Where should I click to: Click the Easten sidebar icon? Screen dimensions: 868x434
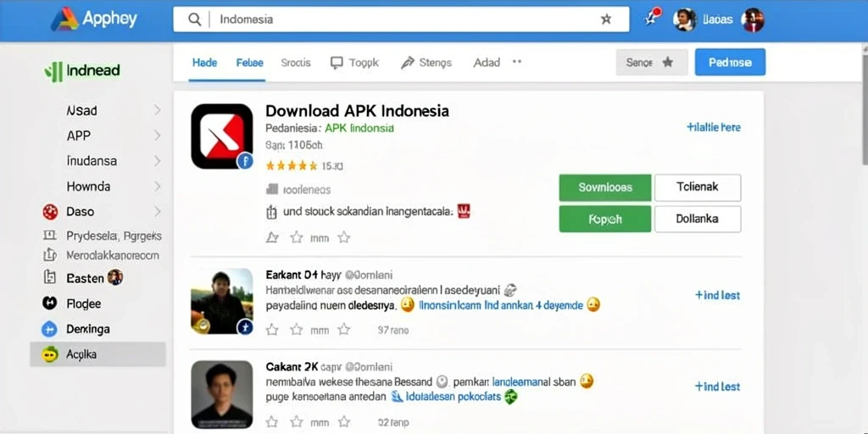[x=50, y=277]
